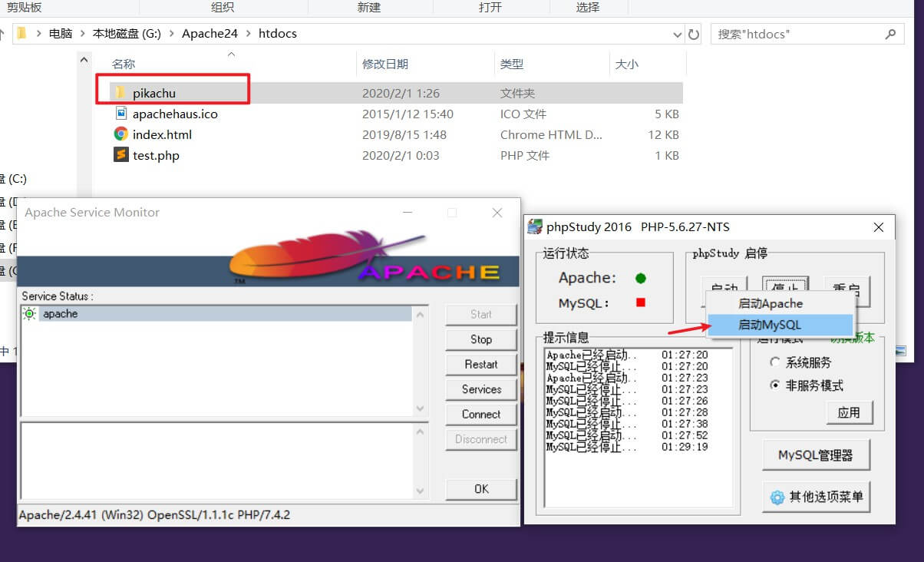Go to 本地磁盘 (G:) in breadcrumb
Image resolution: width=924 pixels, height=562 pixels.
pyautogui.click(x=127, y=34)
